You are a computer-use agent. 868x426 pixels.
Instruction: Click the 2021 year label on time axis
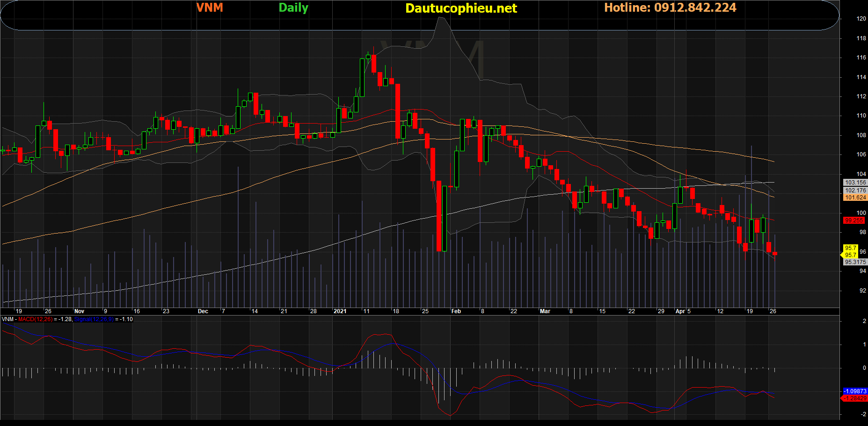[x=340, y=311]
